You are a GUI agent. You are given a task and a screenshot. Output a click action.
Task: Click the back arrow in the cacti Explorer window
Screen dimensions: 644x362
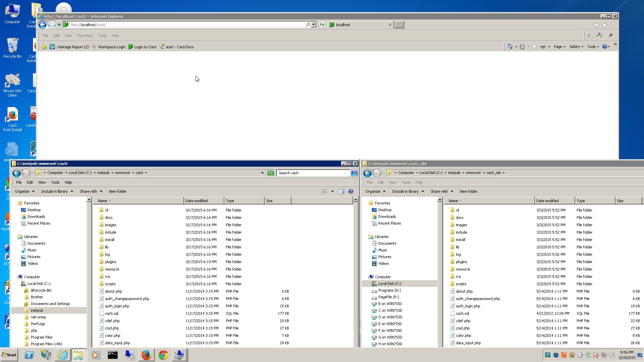click(16, 173)
